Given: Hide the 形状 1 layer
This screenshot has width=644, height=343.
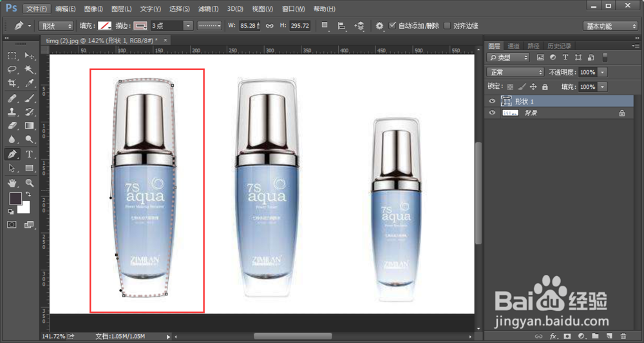Looking at the screenshot, I should click(x=492, y=101).
